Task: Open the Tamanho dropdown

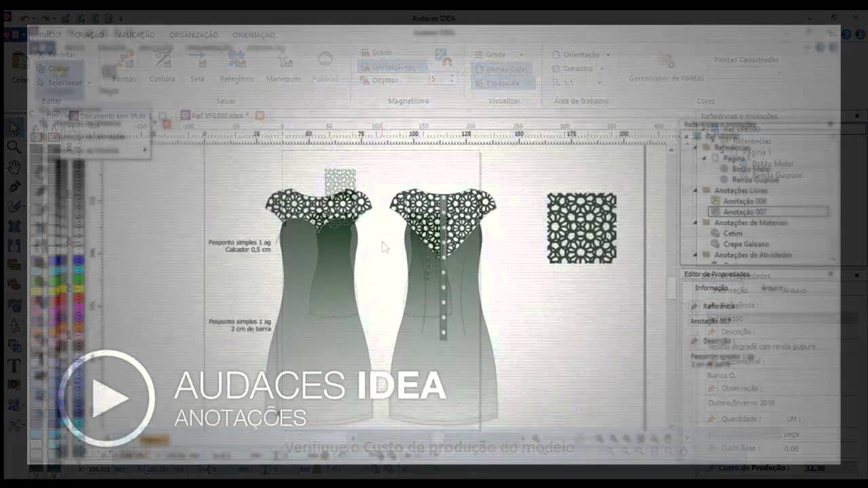Action: click(x=577, y=68)
